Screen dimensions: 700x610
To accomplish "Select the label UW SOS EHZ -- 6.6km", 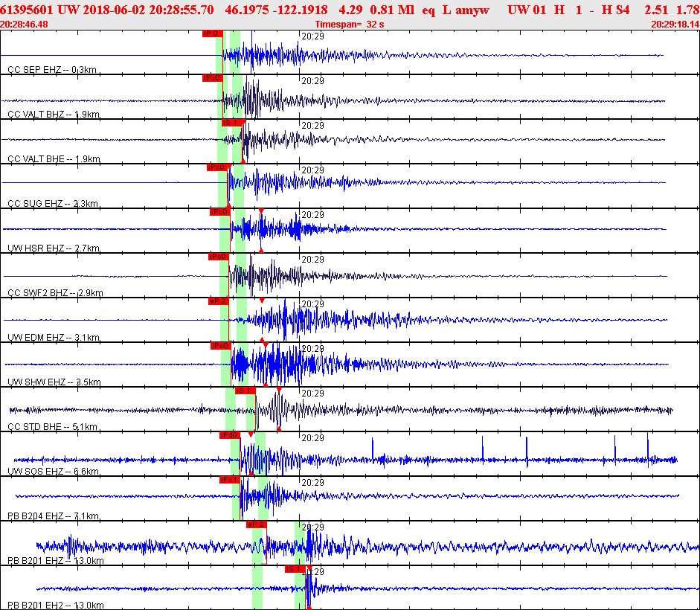I will pyautogui.click(x=54, y=472).
